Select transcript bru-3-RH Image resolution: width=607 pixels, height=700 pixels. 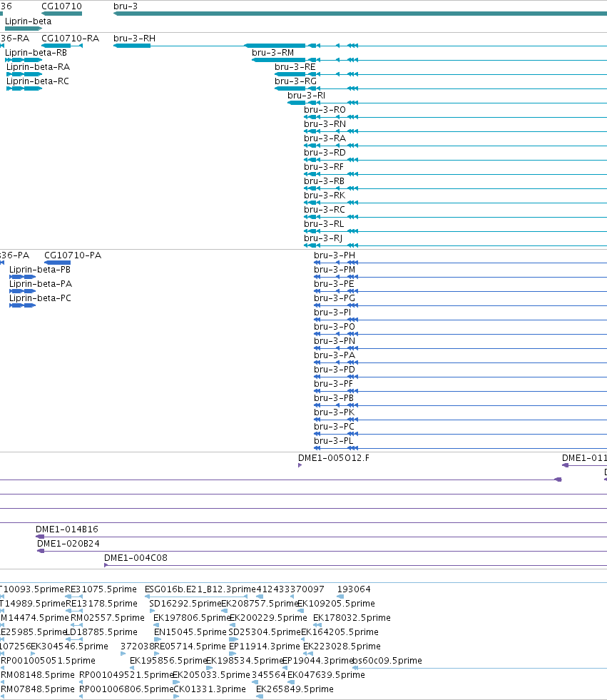pyautogui.click(x=134, y=39)
